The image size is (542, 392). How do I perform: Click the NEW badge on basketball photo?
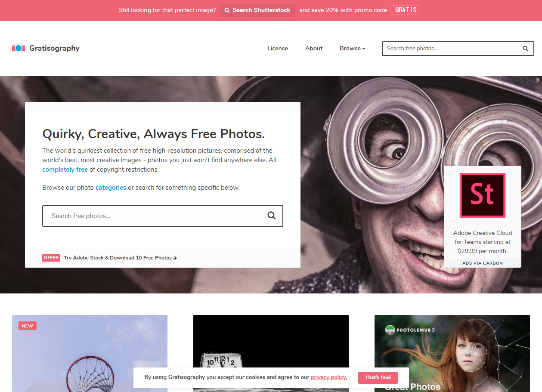[28, 326]
